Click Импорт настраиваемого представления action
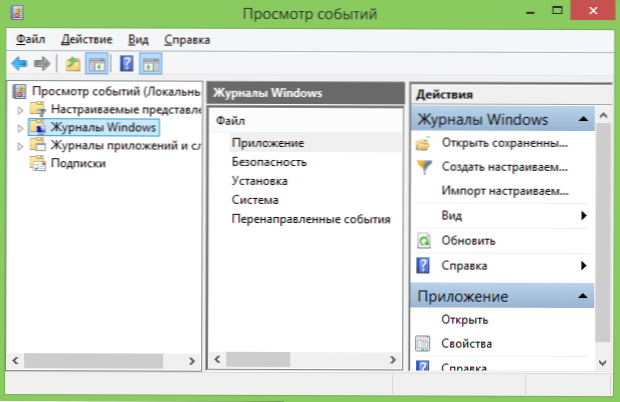This screenshot has height=402, width=620. point(505,191)
